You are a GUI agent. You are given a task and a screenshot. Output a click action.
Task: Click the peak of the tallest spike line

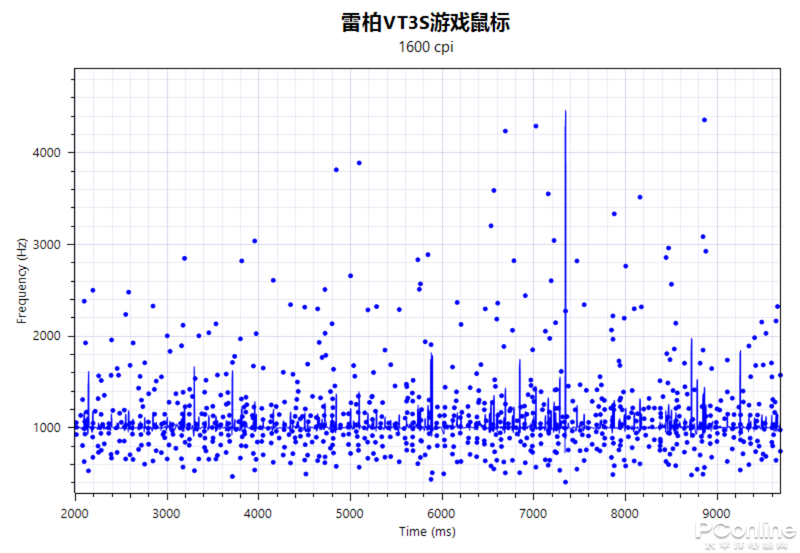[x=565, y=111]
